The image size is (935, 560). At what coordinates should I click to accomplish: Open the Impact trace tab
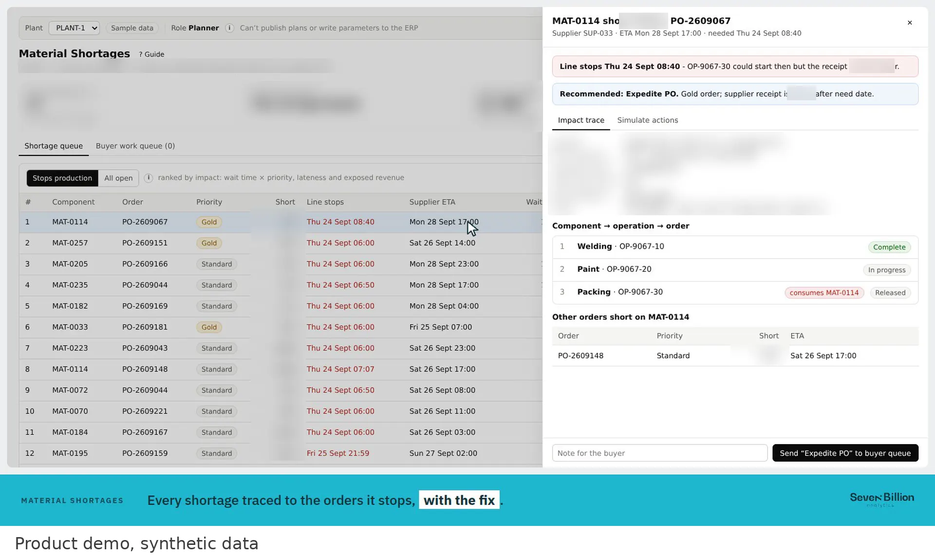click(580, 120)
